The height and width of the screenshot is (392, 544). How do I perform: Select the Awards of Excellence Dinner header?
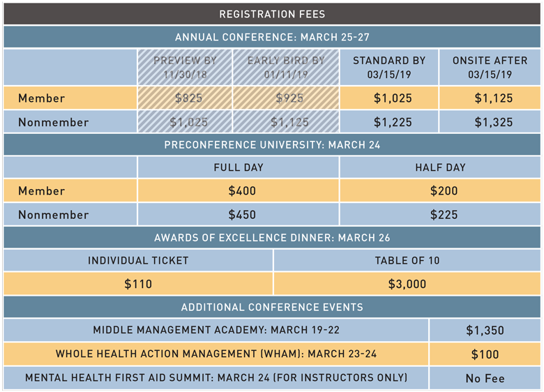pos(272,238)
